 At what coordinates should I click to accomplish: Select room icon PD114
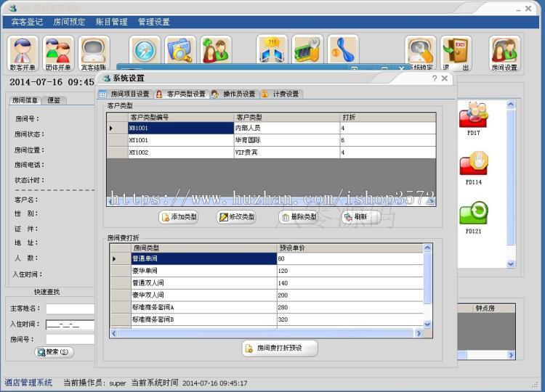[x=473, y=168]
